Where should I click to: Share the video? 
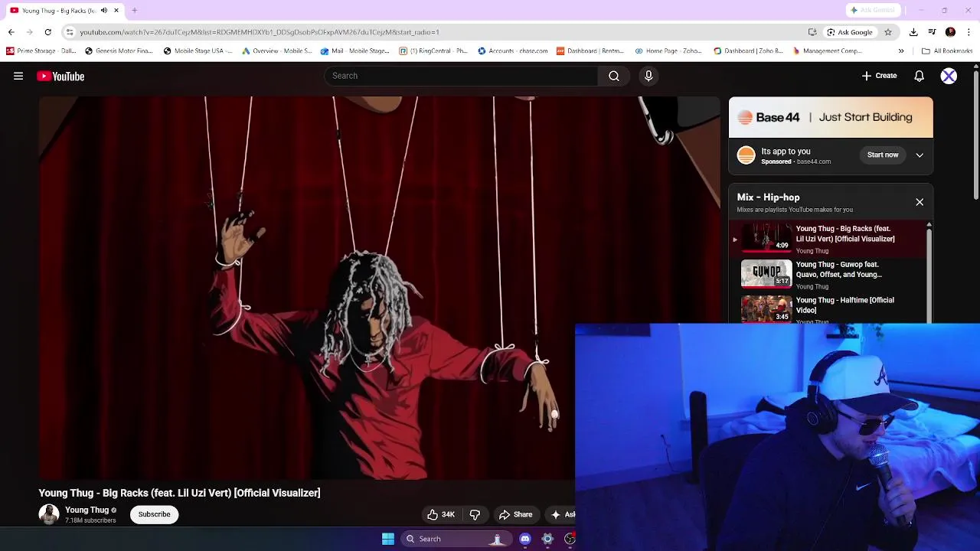[x=515, y=514]
